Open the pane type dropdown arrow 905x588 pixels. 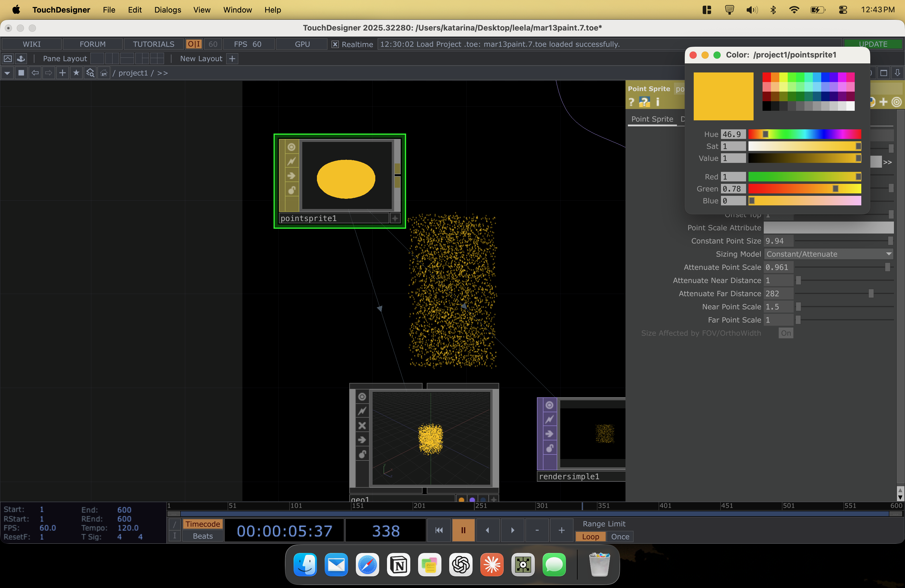coord(7,73)
